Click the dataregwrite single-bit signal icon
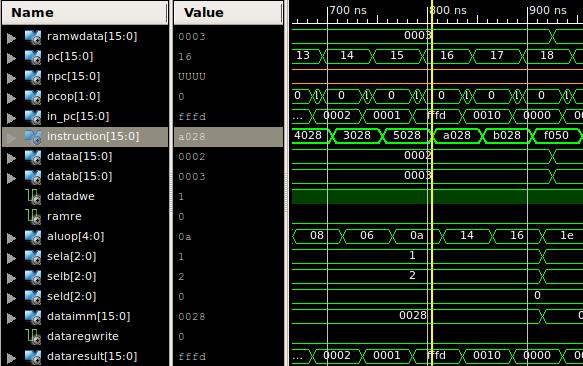583x366 pixels. click(33, 337)
